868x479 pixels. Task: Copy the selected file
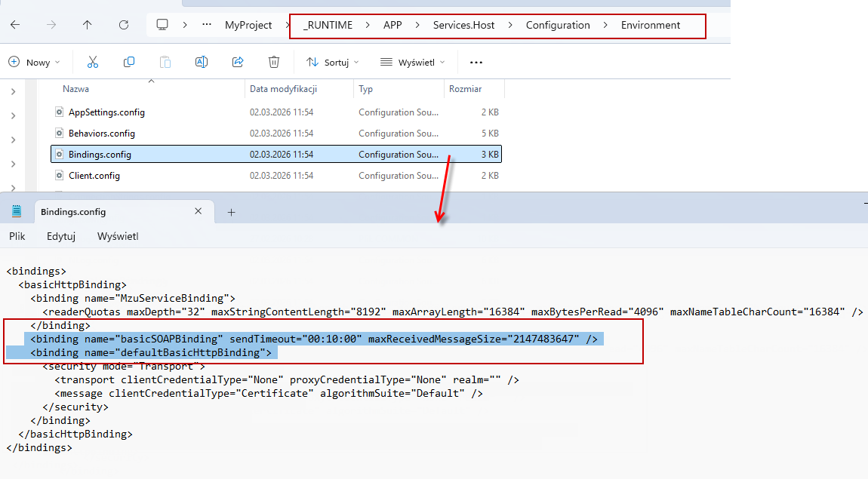pyautogui.click(x=129, y=62)
